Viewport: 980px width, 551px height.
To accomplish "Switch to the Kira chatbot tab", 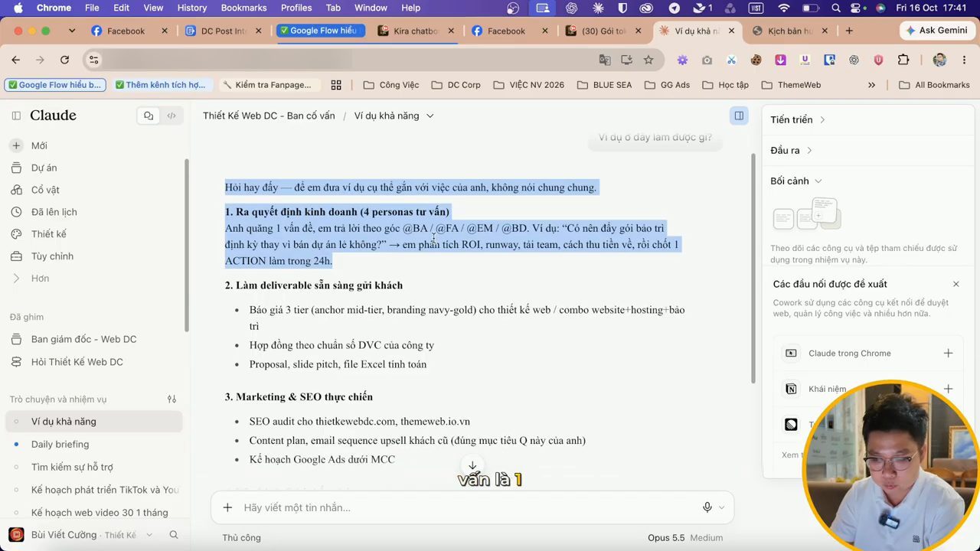I will [416, 31].
